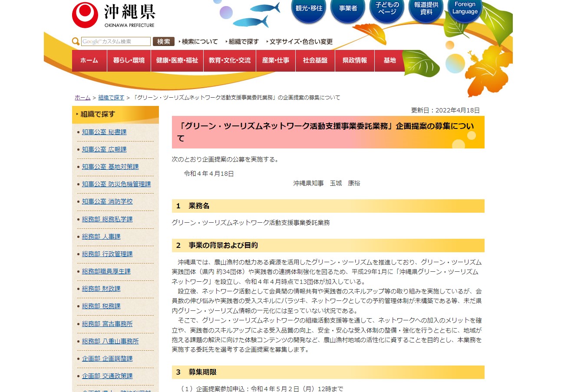The height and width of the screenshot is (392, 561).
Task: Open the Foreign Language icon
Action: pos(464,10)
